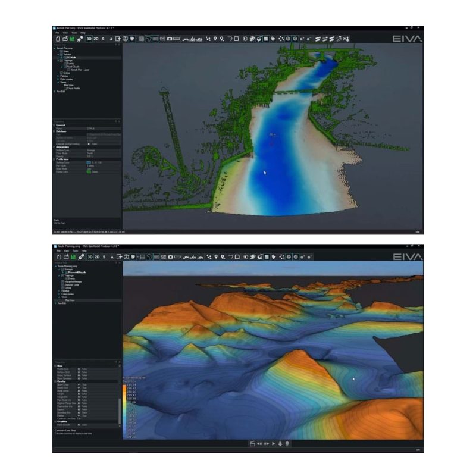Click north arrow icon in top window toolbar
The width and height of the screenshot is (476, 476).
click(111, 39)
